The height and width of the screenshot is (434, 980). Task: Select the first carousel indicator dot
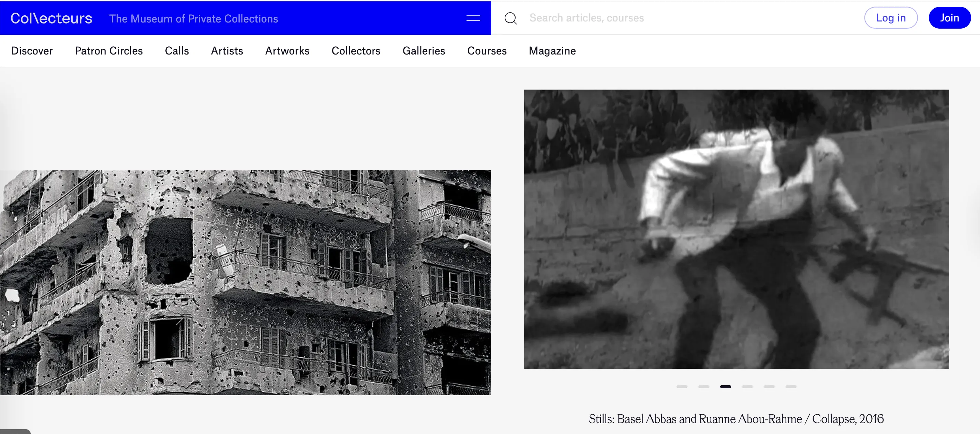[x=682, y=387]
